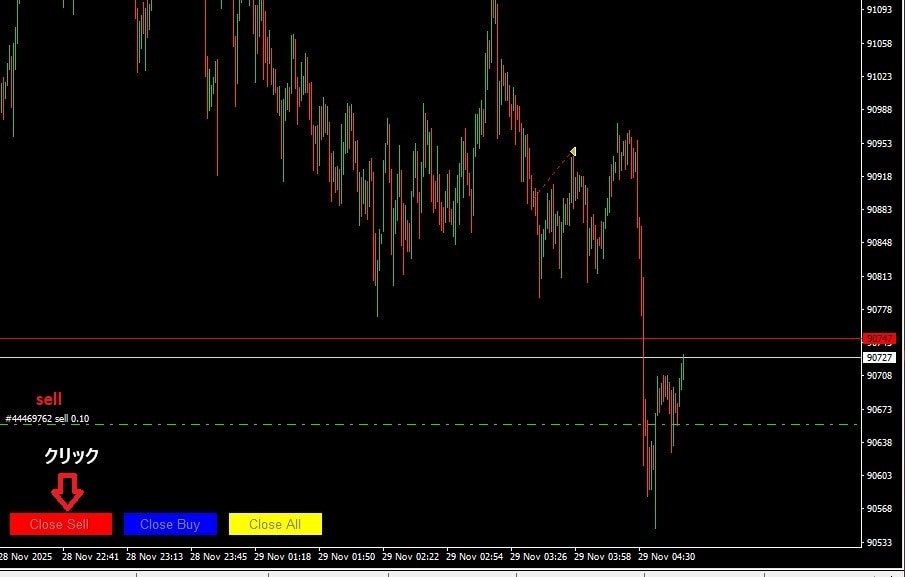Click the 29 Nov 03:26 time label
Image resolution: width=905 pixels, height=577 pixels.
(538, 557)
